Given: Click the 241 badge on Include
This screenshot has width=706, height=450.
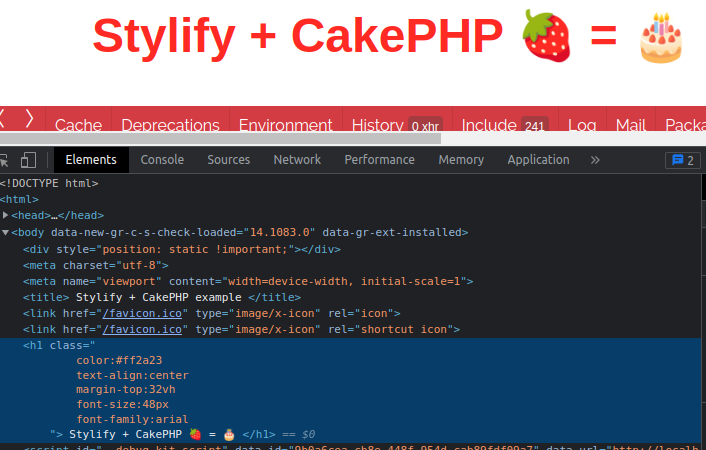Looking at the screenshot, I should pyautogui.click(x=534, y=126).
